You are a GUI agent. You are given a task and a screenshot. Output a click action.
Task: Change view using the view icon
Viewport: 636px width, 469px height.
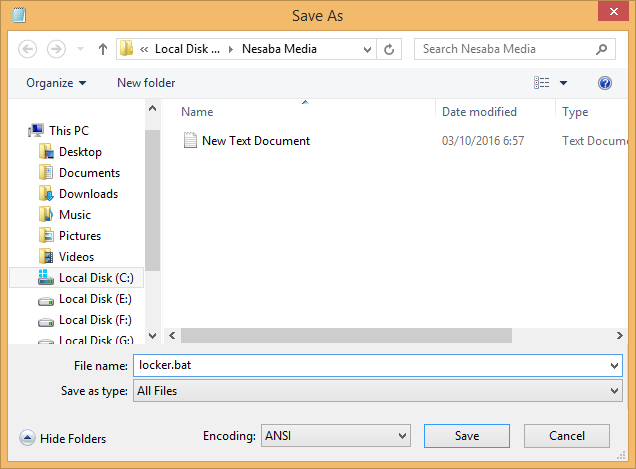(x=541, y=83)
